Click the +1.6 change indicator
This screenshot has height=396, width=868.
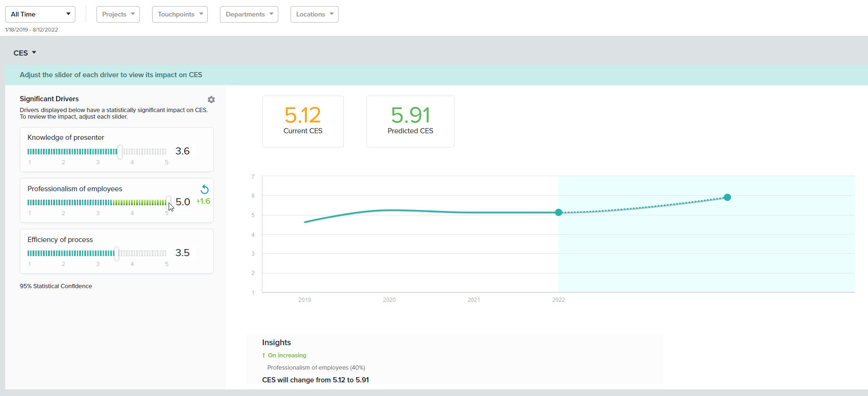point(203,202)
